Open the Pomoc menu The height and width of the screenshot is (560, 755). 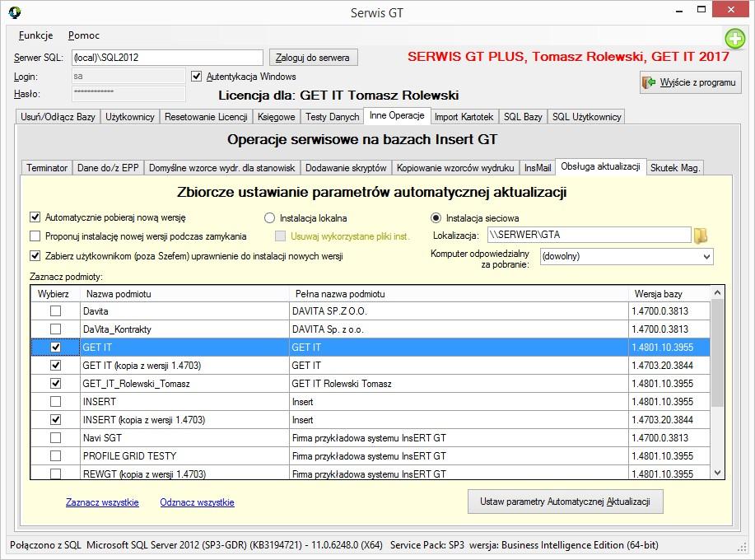tap(84, 35)
